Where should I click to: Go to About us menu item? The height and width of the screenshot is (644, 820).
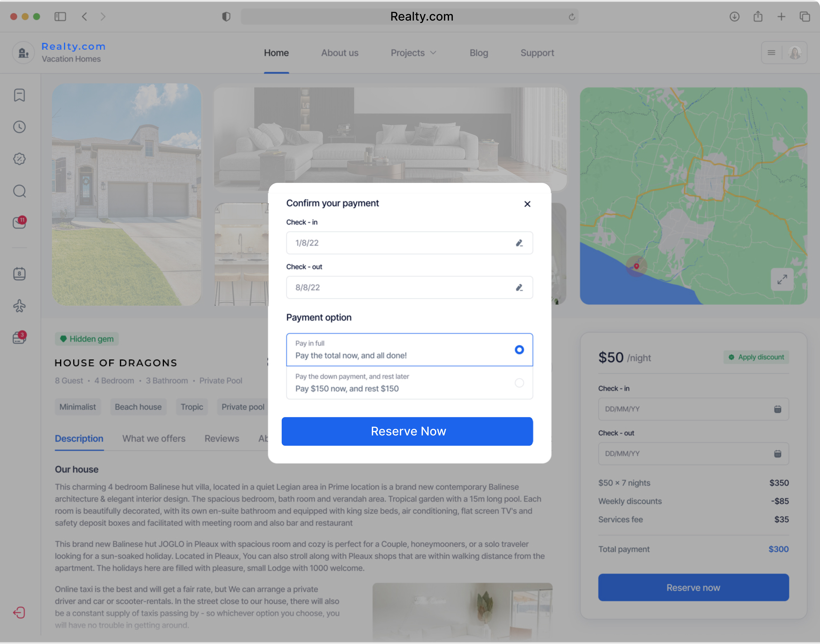[339, 53]
